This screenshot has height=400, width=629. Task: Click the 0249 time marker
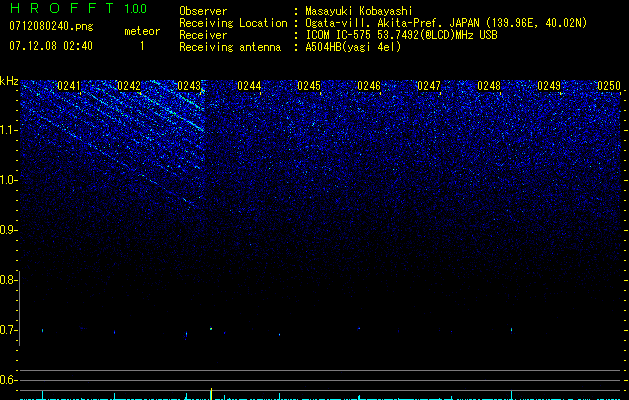point(549,86)
